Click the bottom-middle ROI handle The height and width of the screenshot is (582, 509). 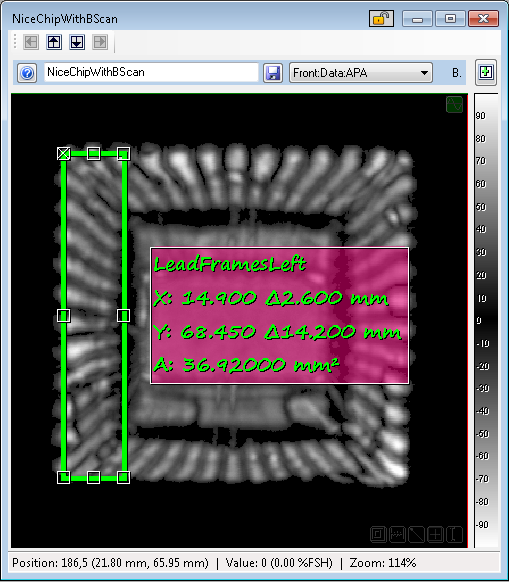click(94, 477)
